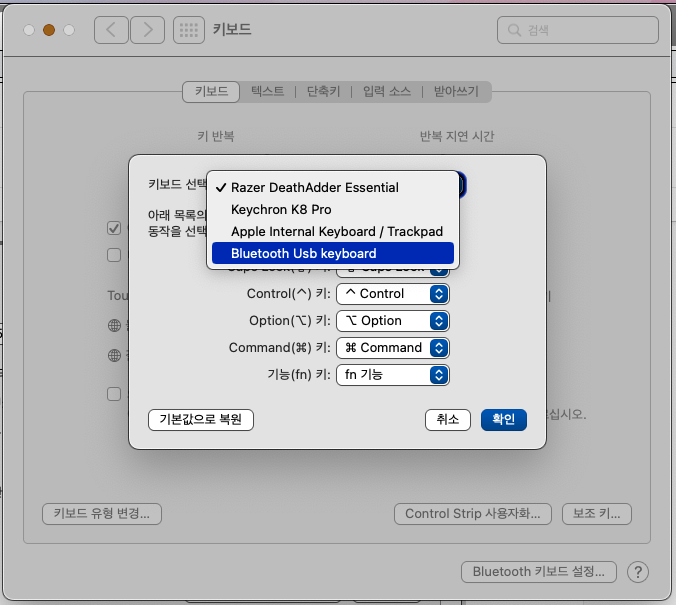The width and height of the screenshot is (676, 605).
Task: Click 키보드 유형 변경... button
Action: 102,514
